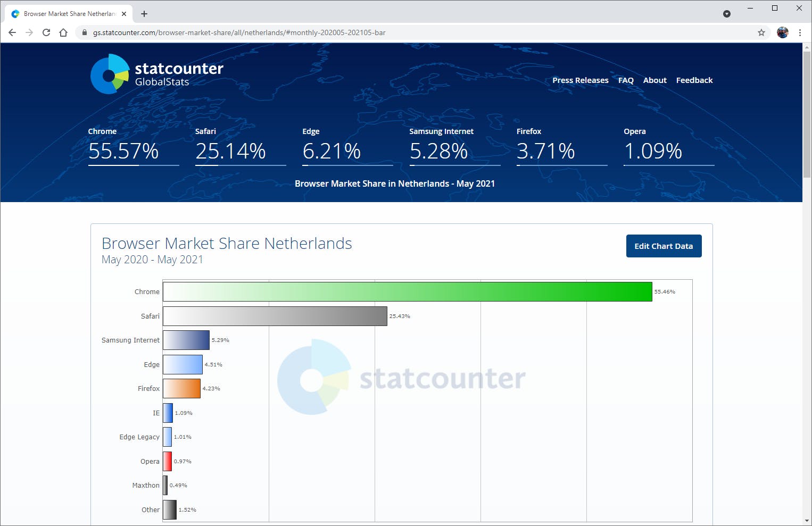The width and height of the screenshot is (812, 526).
Task: Click the Edge Legacy bar in the chart
Action: 167,437
